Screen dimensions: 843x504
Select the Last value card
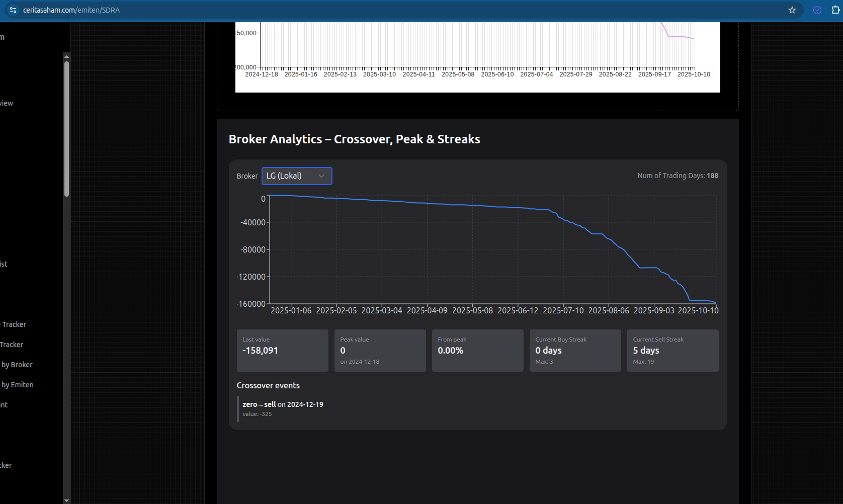pyautogui.click(x=282, y=351)
